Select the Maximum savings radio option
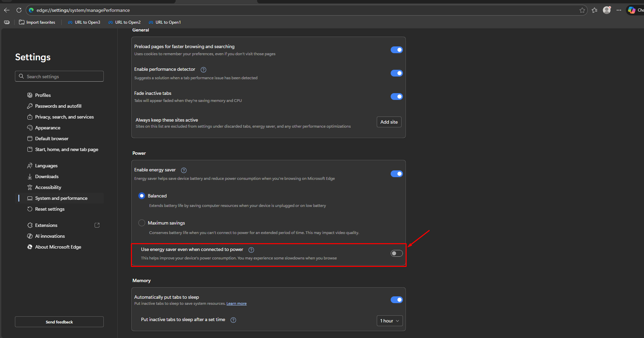Viewport: 644px width, 338px height. (142, 223)
